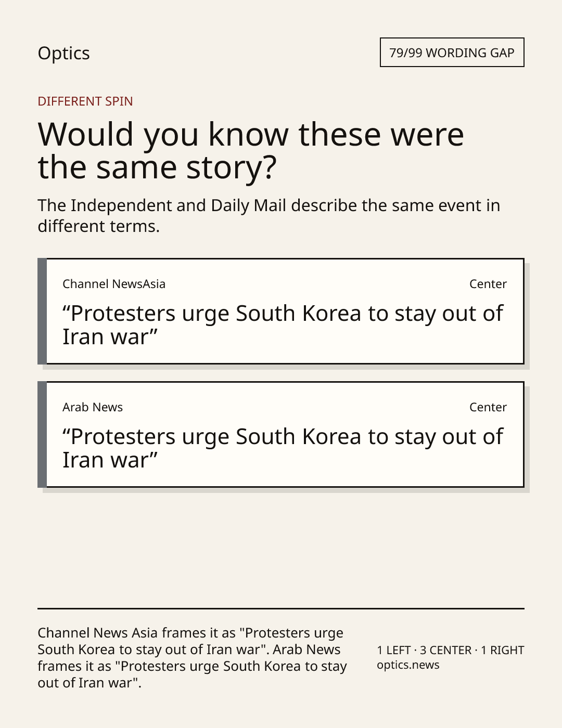Open the Channel NewsAsia headline card
This screenshot has height=728, width=562.
(281, 311)
